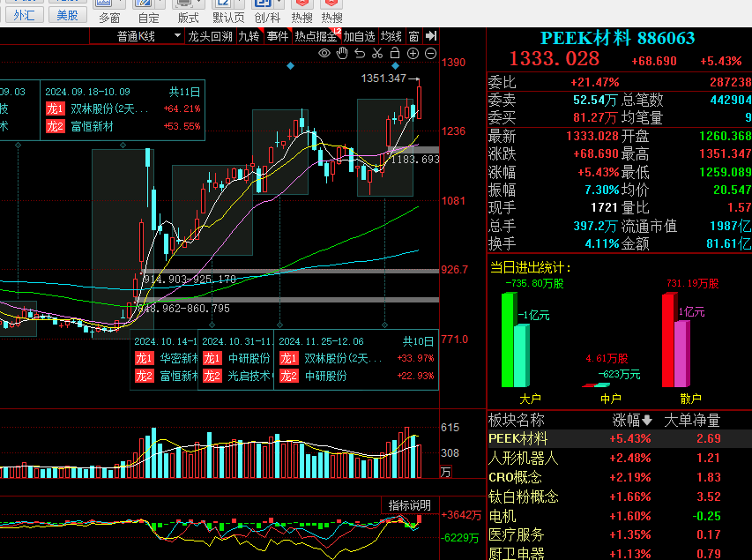The height and width of the screenshot is (560, 752).
Task: Select the hand pan tool
Action: [x=342, y=53]
